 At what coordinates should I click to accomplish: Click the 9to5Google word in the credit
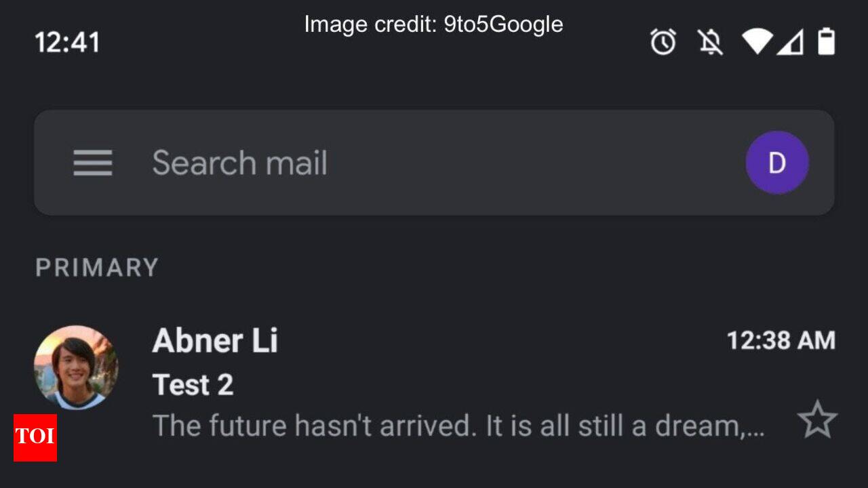[503, 24]
